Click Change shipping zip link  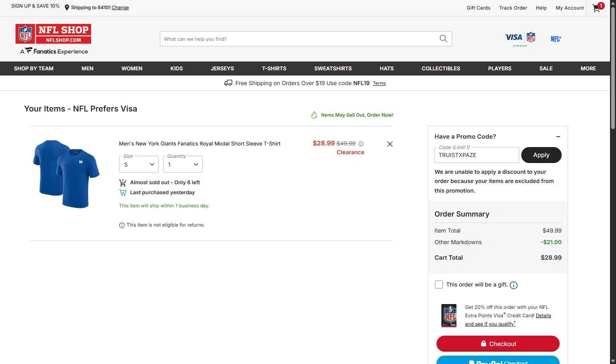(120, 8)
